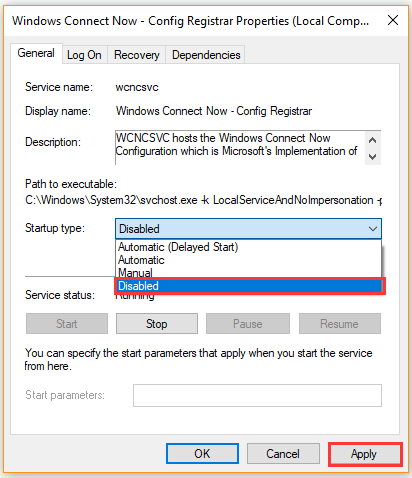
Task: Click the greyed-out Pause button
Action: [248, 324]
